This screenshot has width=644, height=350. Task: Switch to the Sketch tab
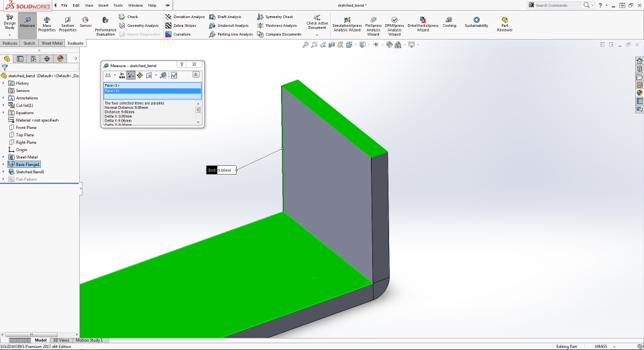(x=29, y=43)
